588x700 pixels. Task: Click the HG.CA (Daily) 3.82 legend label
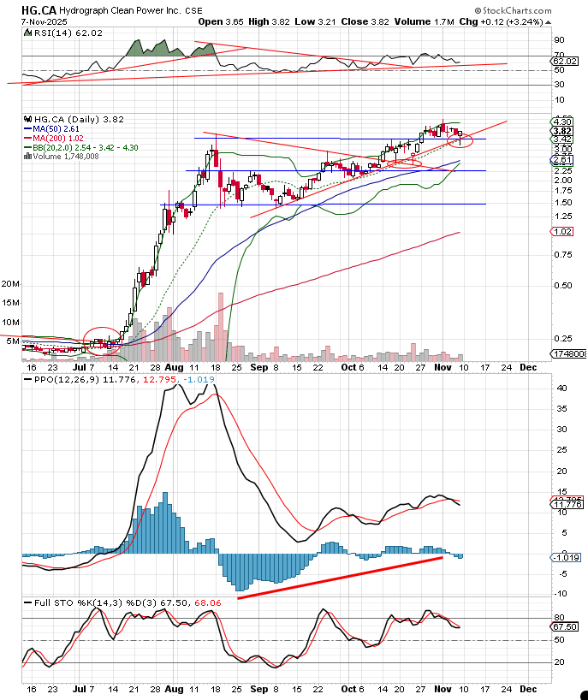79,119
